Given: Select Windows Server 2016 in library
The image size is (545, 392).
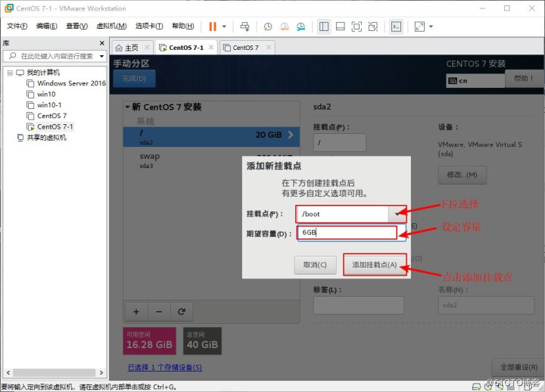Looking at the screenshot, I should [x=66, y=83].
